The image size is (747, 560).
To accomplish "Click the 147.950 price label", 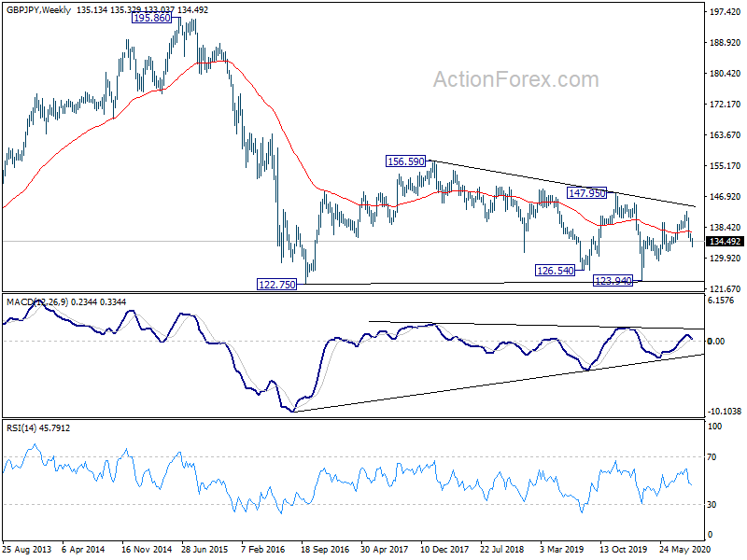I will [x=586, y=193].
